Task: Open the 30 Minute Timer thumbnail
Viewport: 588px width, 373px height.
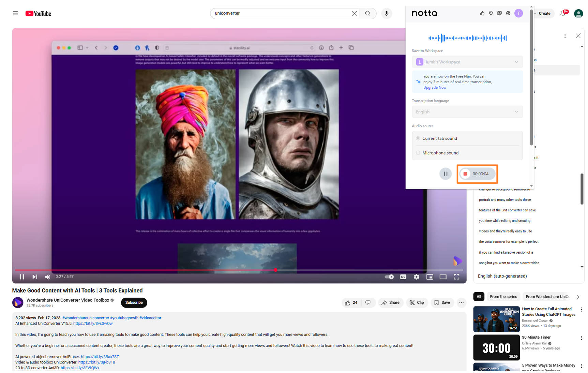Action: (496, 347)
